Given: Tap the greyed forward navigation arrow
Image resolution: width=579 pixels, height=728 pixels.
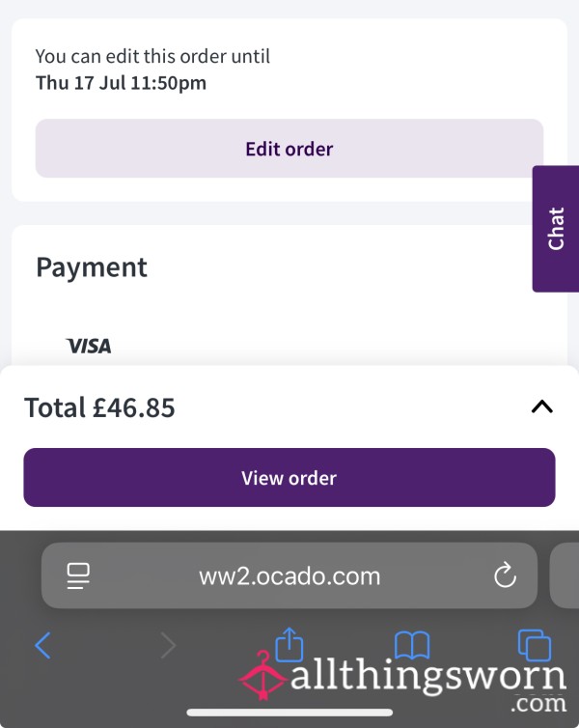Looking at the screenshot, I should tap(168, 645).
